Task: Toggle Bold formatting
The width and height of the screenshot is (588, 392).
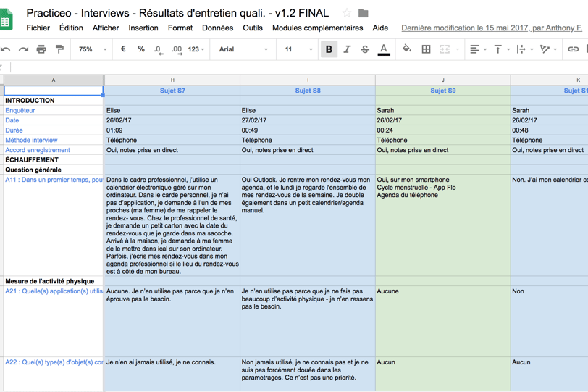Action: (x=329, y=49)
